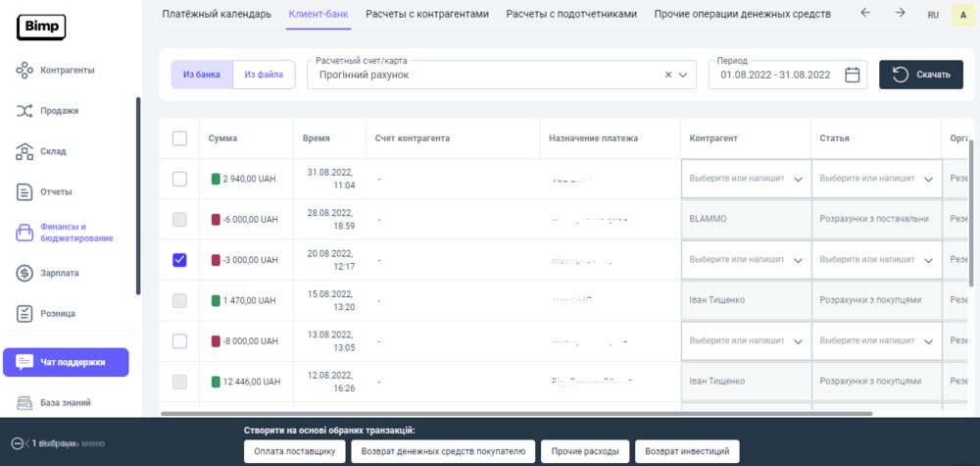
Task: Open Статья dropdown for -8 000,00 UAH row
Action: click(x=928, y=341)
